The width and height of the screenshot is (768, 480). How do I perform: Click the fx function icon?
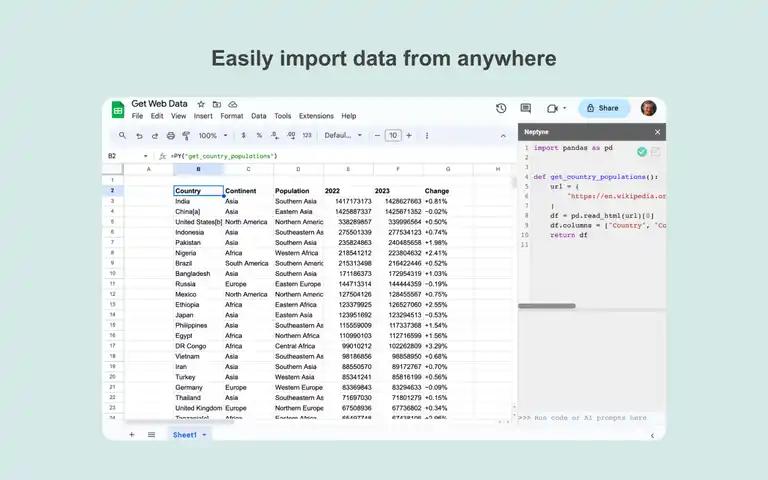point(162,156)
